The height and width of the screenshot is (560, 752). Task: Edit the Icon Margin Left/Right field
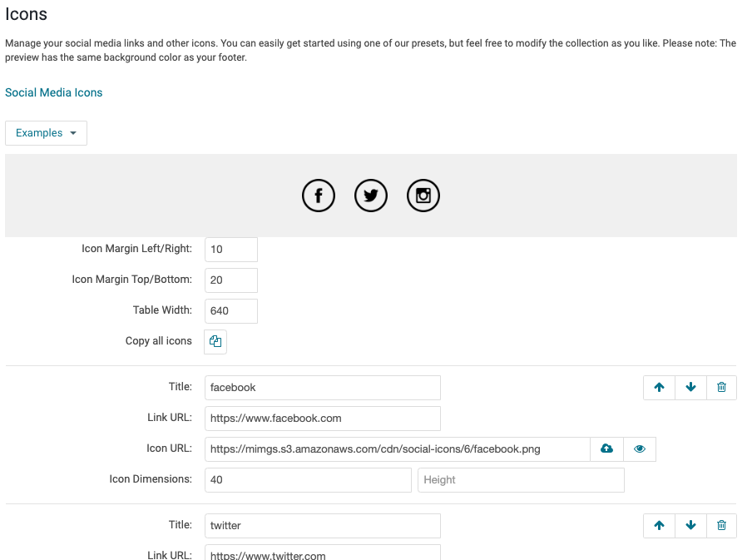(x=231, y=250)
